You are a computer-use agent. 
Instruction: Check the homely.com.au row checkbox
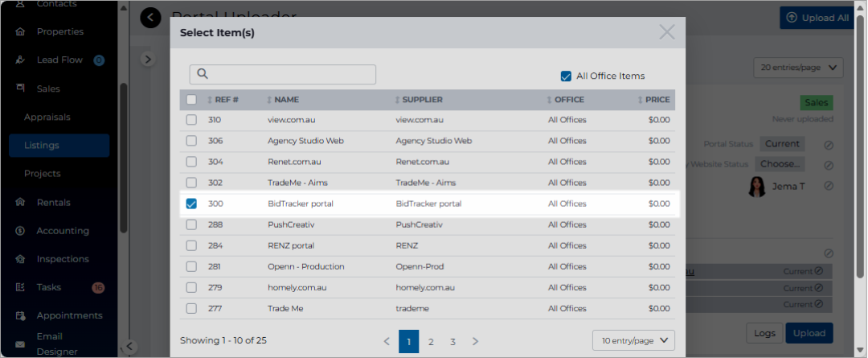[x=191, y=288]
